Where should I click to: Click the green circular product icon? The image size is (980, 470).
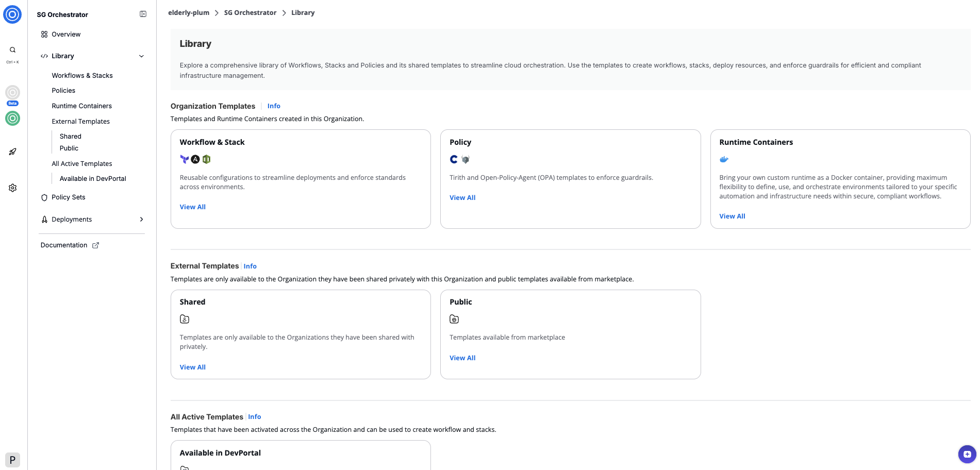(12, 119)
